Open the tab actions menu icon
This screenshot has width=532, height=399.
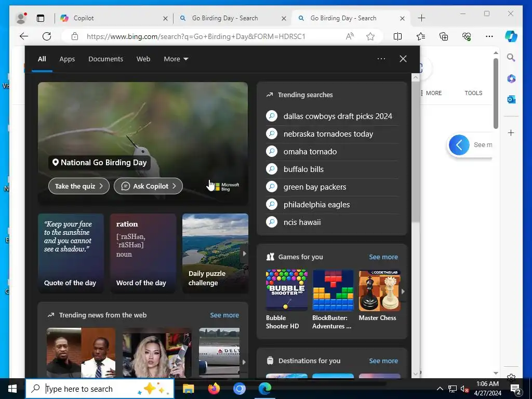pyautogui.click(x=41, y=18)
